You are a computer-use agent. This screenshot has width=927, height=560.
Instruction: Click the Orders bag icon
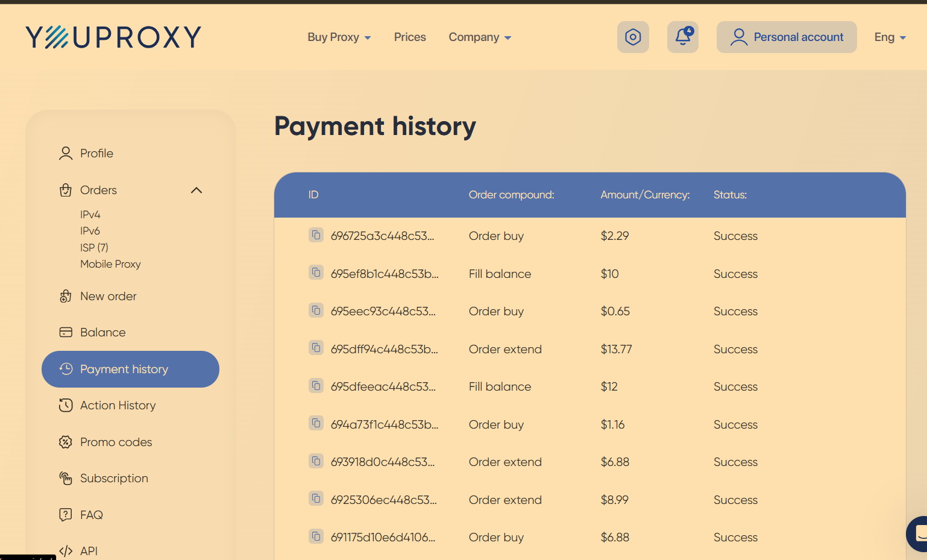click(66, 190)
